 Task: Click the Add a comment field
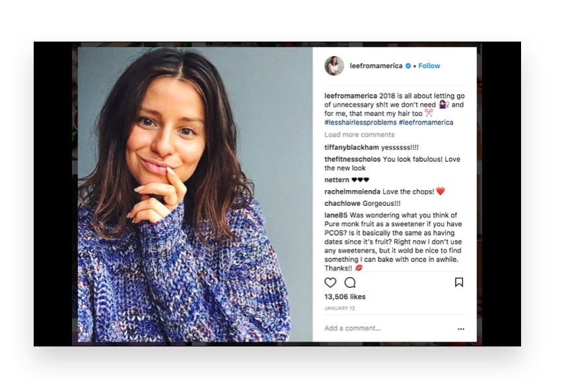(x=389, y=328)
